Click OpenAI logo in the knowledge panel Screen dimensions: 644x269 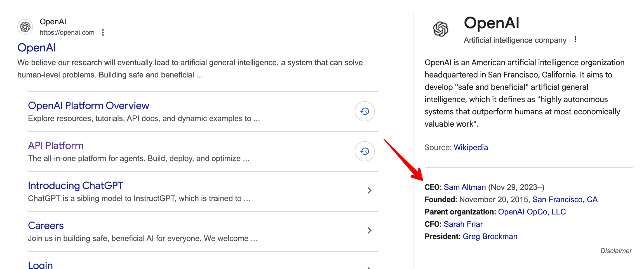click(440, 29)
